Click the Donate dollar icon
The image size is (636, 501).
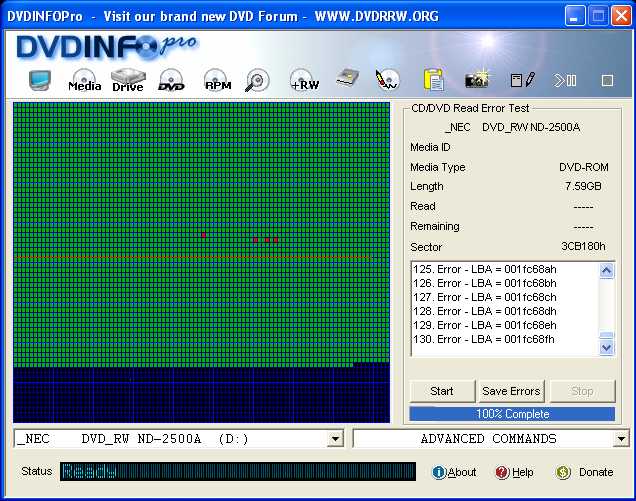click(563, 472)
